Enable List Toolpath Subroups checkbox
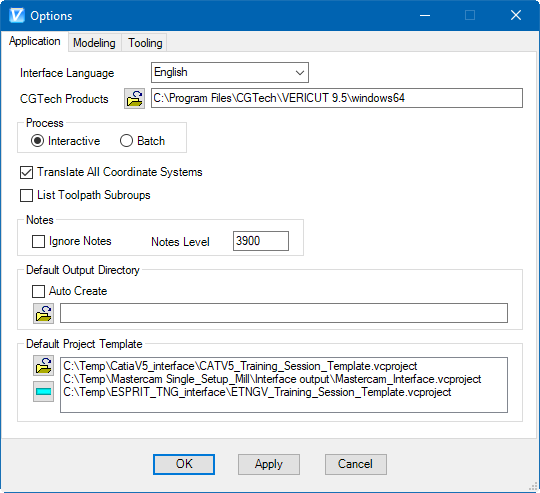The height and width of the screenshot is (493, 540). 27,195
